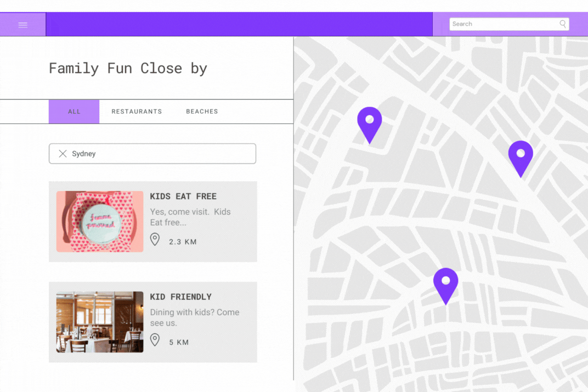The image size is (588, 392).
Task: Click the 5 KM location pin icon
Action: pyautogui.click(x=155, y=340)
